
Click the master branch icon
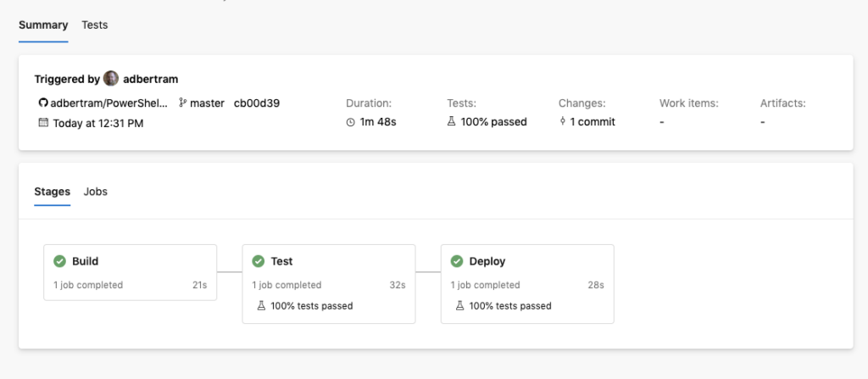tap(183, 103)
